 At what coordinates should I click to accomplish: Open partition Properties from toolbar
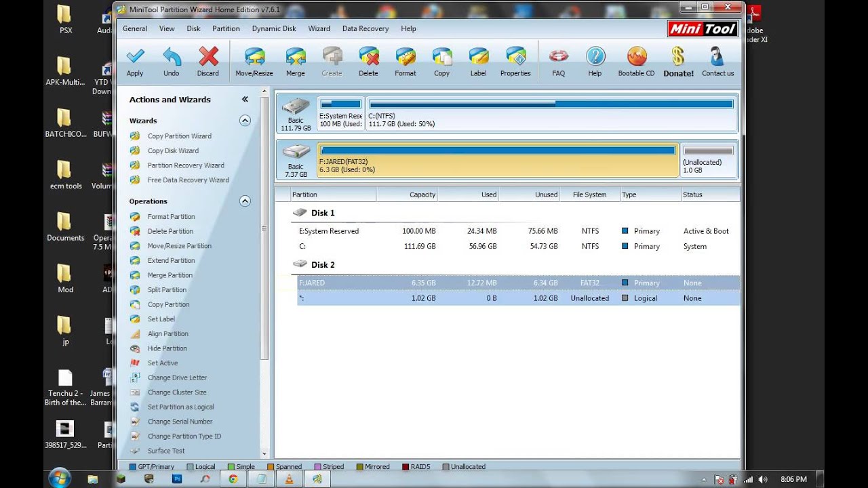(x=515, y=62)
